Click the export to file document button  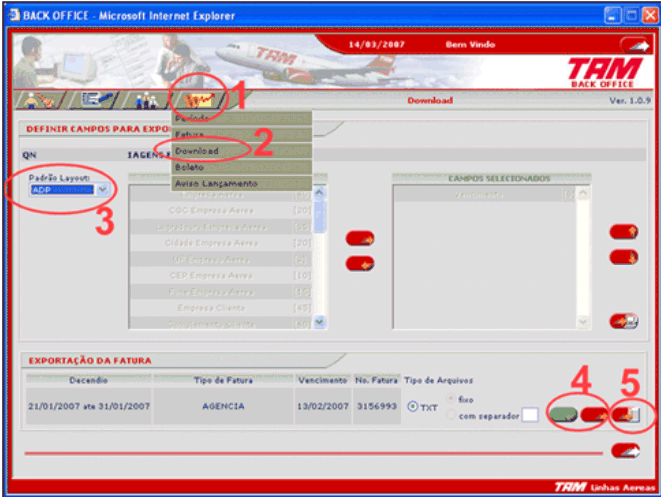626,415
